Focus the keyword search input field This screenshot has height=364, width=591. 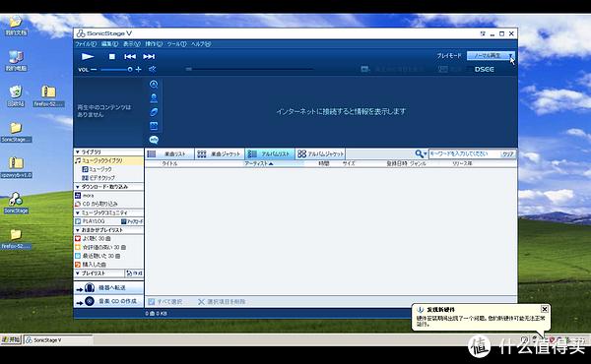(x=465, y=153)
